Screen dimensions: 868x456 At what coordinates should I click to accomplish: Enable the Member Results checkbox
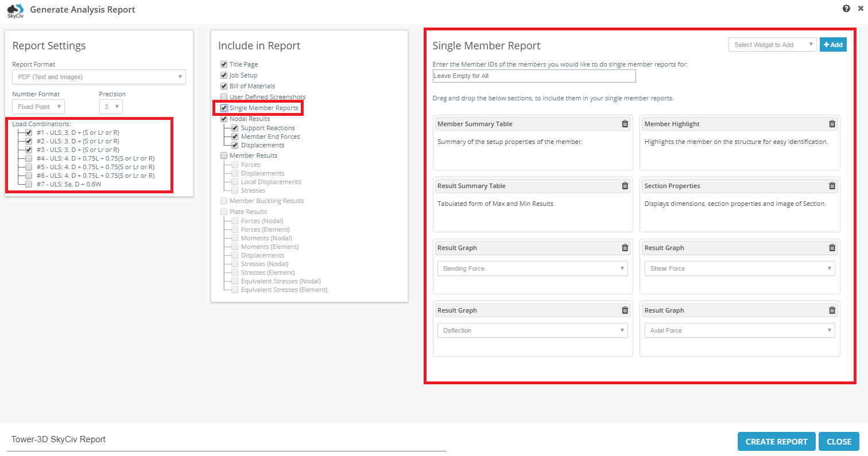(x=224, y=155)
